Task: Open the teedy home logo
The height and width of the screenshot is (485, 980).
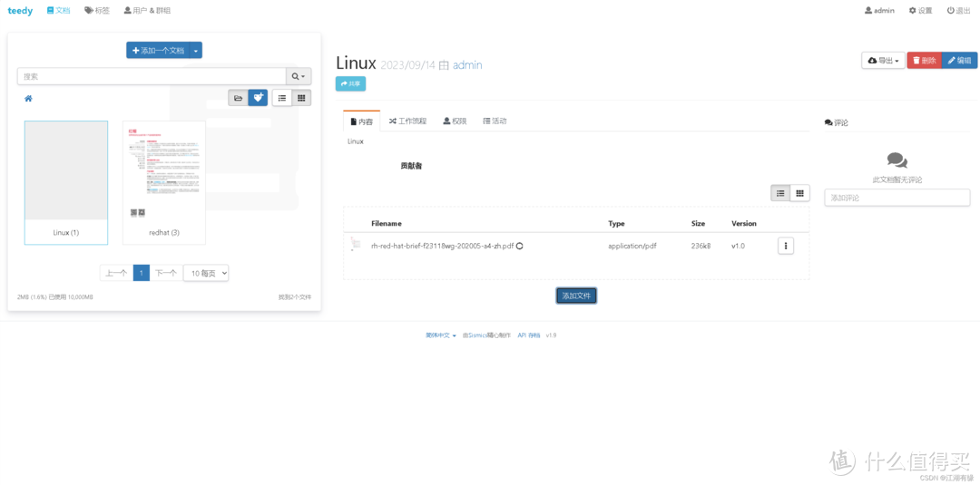Action: (20, 11)
